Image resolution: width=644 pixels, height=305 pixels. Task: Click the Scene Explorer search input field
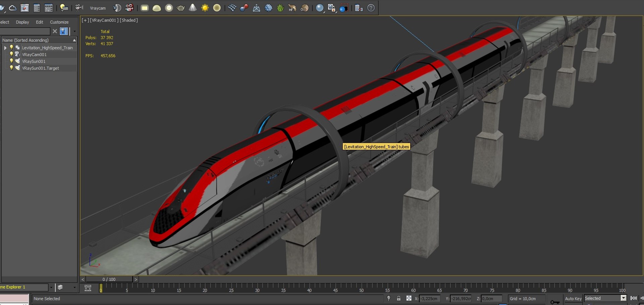click(x=26, y=31)
